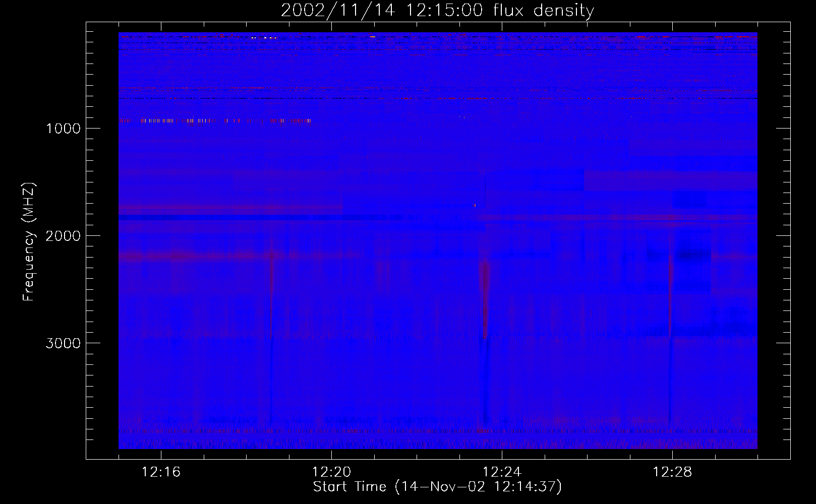
Task: Click the 12:28 time tick label
Action: (x=672, y=472)
